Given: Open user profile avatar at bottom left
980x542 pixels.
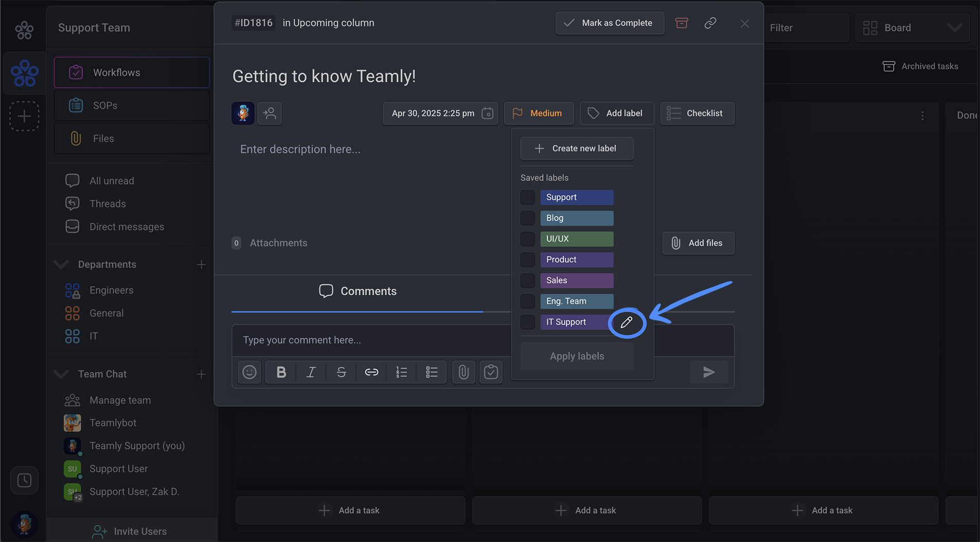Looking at the screenshot, I should [24, 524].
